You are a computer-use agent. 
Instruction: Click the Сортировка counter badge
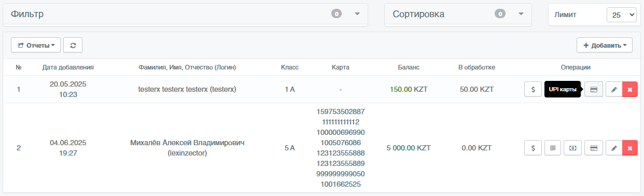tap(500, 14)
